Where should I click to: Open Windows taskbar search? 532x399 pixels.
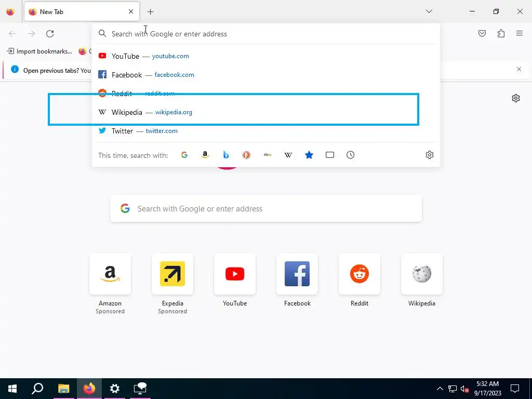37,389
